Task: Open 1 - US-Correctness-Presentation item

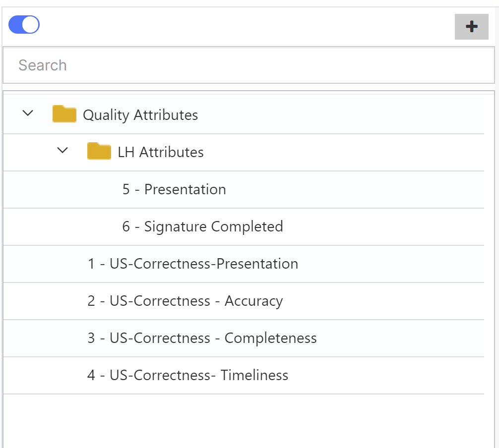Action: 192,264
